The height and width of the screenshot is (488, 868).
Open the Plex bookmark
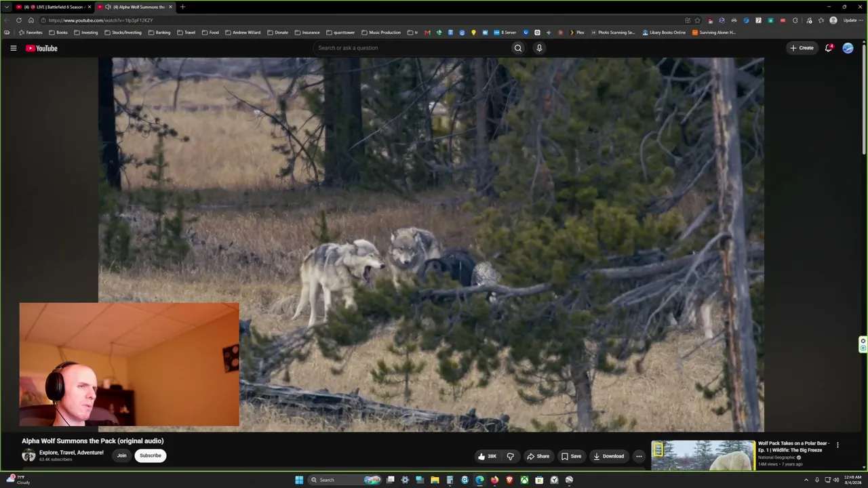[x=576, y=33]
